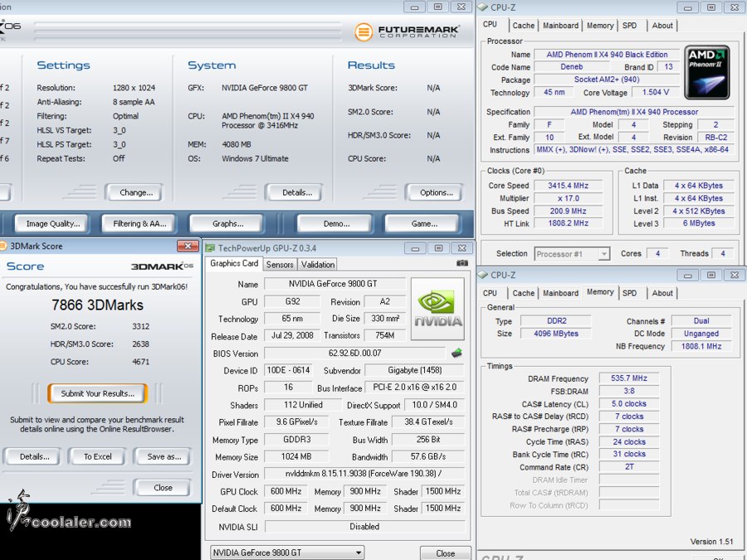747x560 pixels.
Task: Click the Change... button under Settings
Action: (136, 192)
